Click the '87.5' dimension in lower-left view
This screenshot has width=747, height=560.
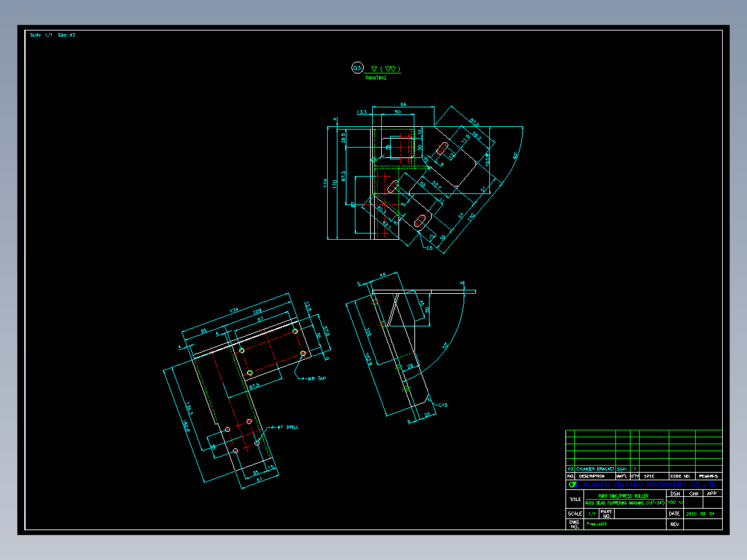pos(254,385)
